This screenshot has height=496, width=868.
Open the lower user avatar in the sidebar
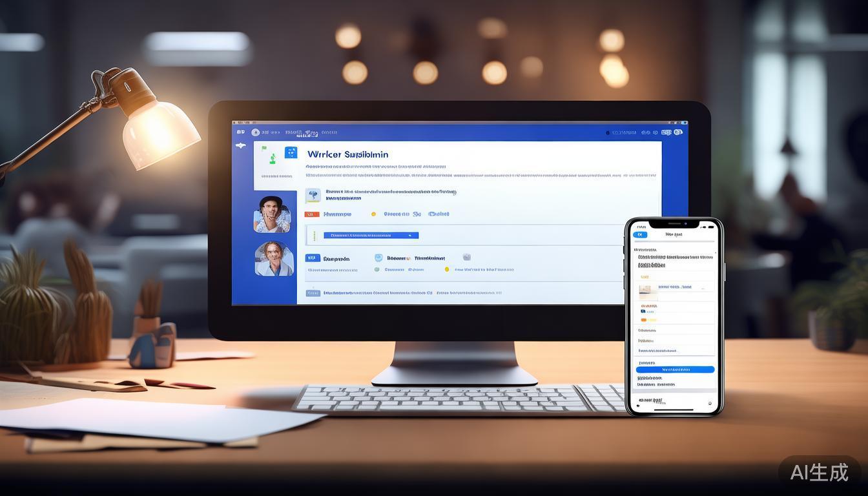click(274, 259)
